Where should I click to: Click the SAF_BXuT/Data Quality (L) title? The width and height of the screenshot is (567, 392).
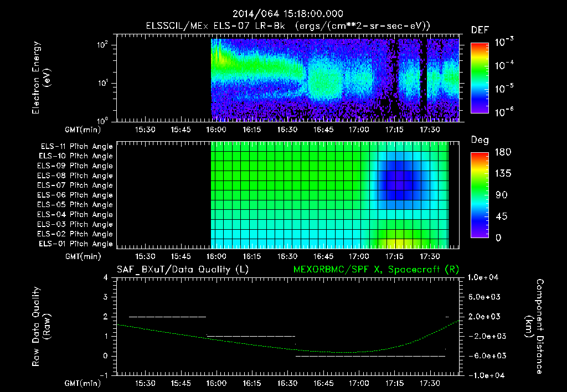pyautogui.click(x=183, y=270)
